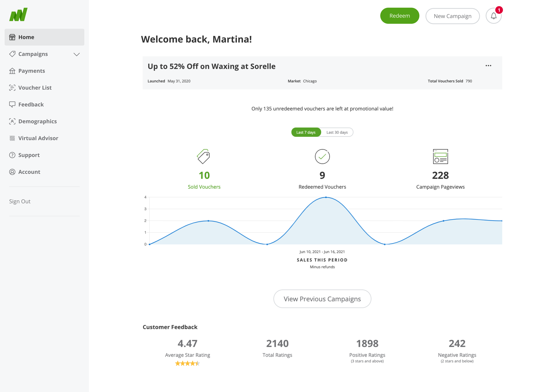The width and height of the screenshot is (552, 392).
Task: Click View Previous Campaigns button
Action: [x=322, y=299]
